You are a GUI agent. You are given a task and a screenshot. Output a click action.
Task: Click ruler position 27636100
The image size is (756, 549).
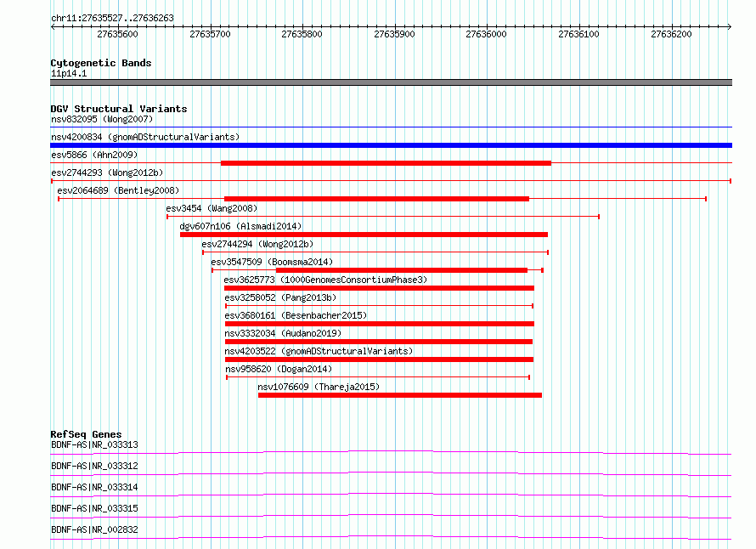pyautogui.click(x=578, y=34)
